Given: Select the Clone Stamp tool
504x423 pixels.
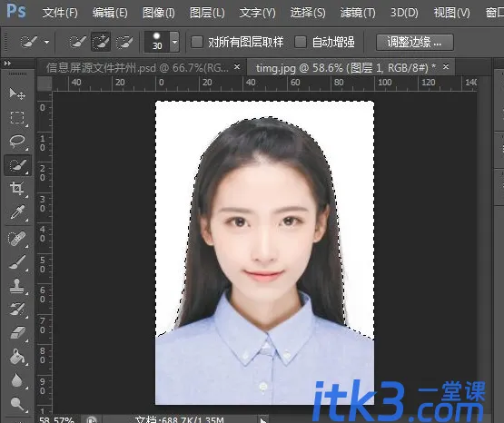Looking at the screenshot, I should pos(17,286).
